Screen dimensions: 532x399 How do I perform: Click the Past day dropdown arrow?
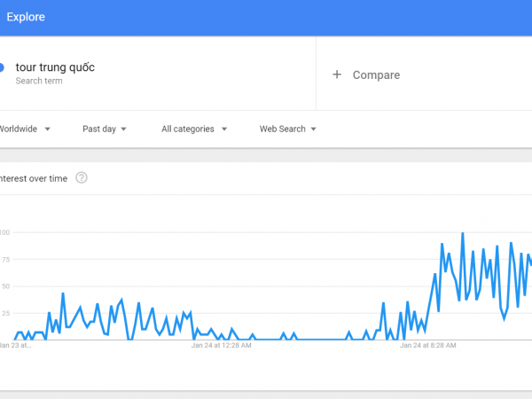123,129
